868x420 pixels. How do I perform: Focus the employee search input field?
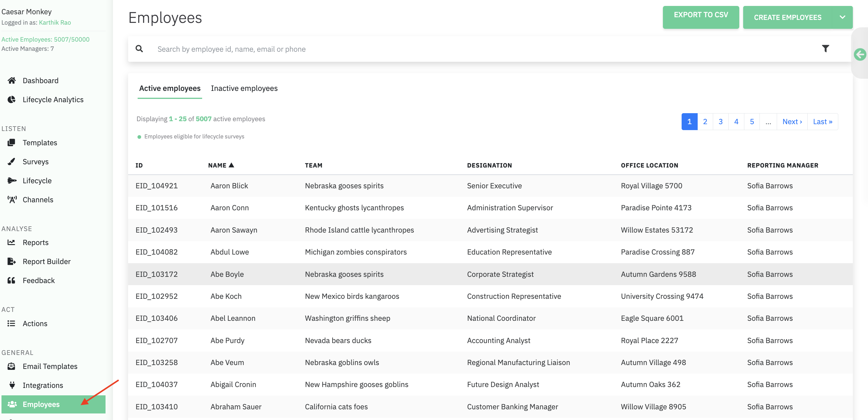472,49
